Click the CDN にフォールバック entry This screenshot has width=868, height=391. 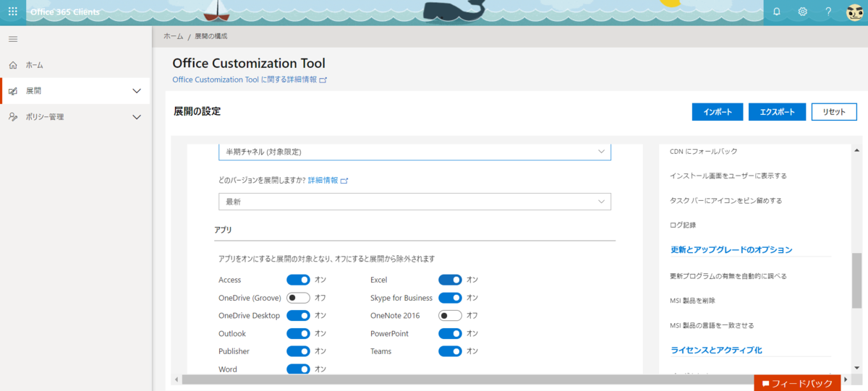click(704, 151)
